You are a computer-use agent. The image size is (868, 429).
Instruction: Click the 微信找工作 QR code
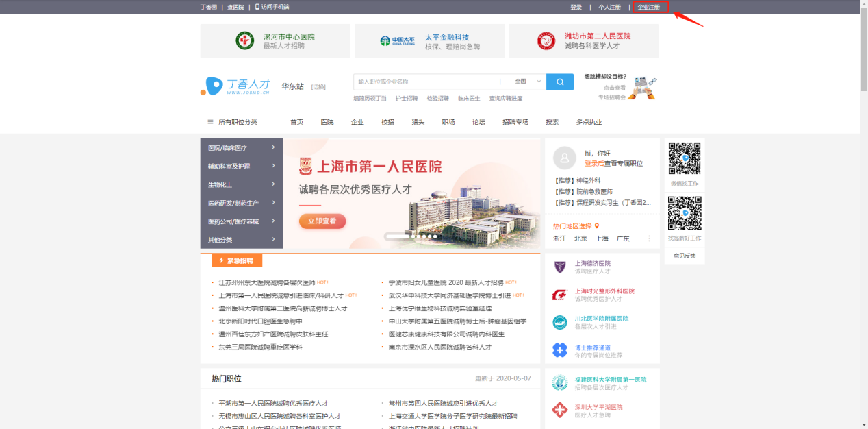tap(685, 158)
